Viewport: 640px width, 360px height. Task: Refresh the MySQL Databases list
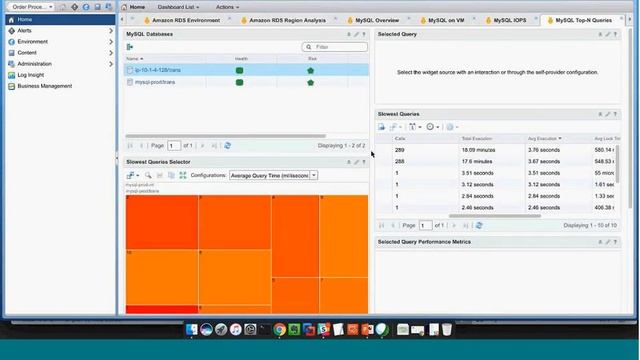pyautogui.click(x=227, y=146)
